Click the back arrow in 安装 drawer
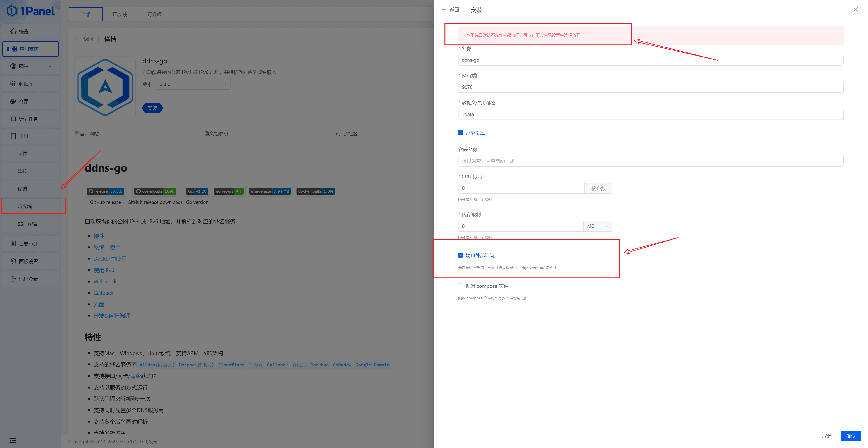This screenshot has height=448, width=868. pyautogui.click(x=443, y=10)
